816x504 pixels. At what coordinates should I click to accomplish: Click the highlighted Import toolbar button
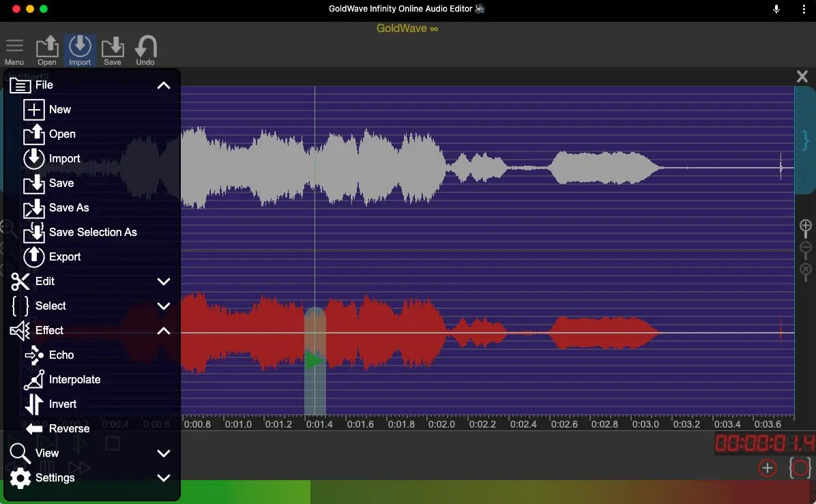point(80,51)
